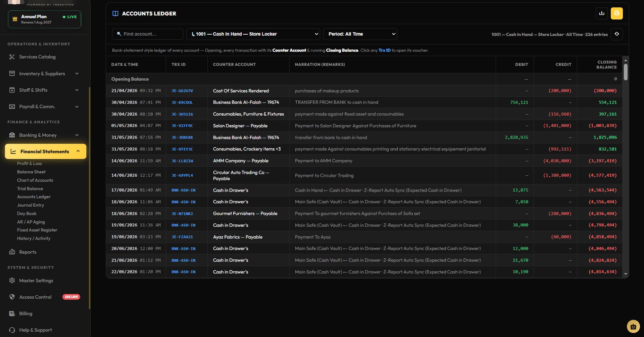Open voucher JE-G62UJV
644x337 pixels.
click(x=182, y=91)
